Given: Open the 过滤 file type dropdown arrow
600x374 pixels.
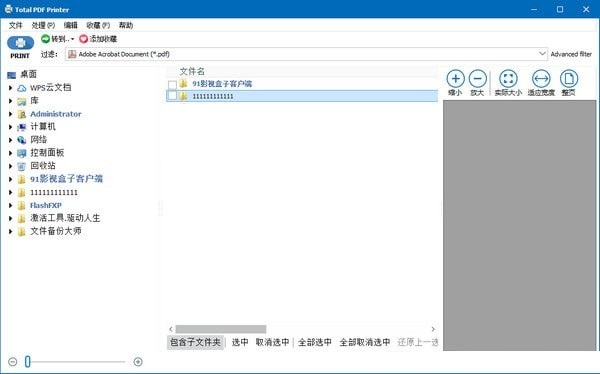Looking at the screenshot, I should click(542, 54).
